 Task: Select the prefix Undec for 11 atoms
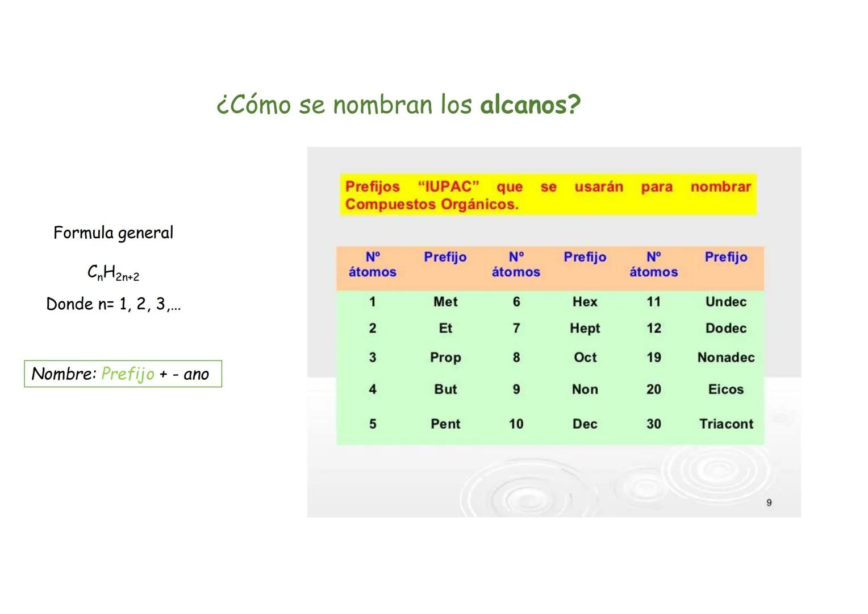click(725, 302)
